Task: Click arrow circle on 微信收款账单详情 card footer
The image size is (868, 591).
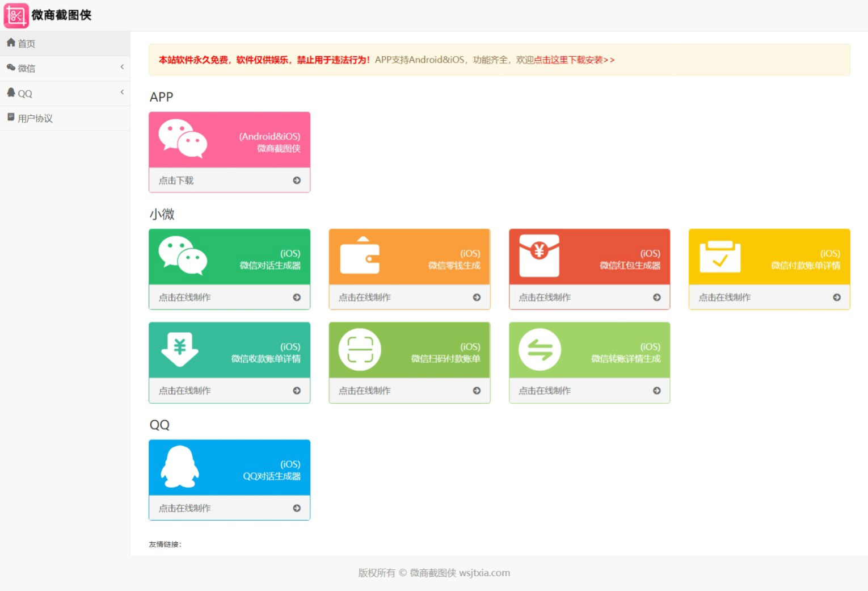Action: point(297,391)
